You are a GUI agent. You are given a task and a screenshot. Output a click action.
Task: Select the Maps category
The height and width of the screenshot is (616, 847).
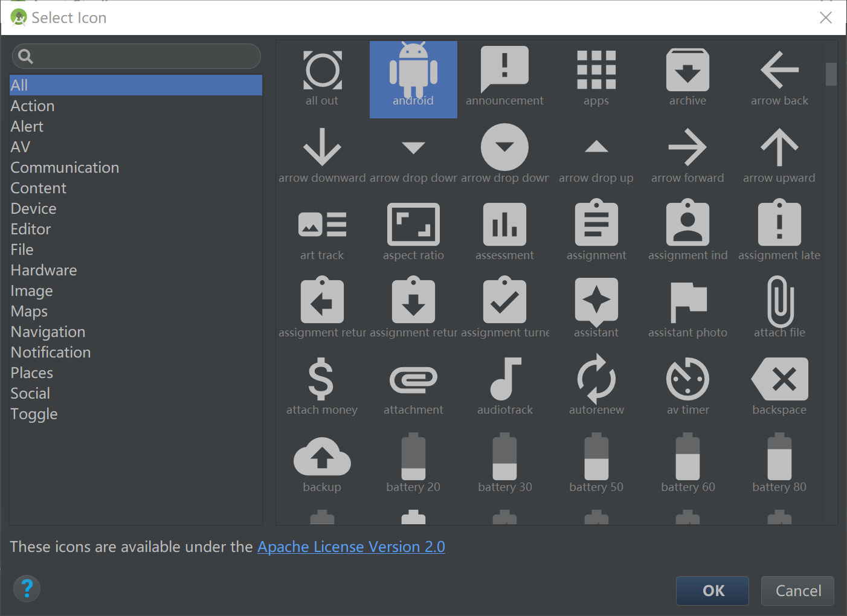pyautogui.click(x=136, y=311)
